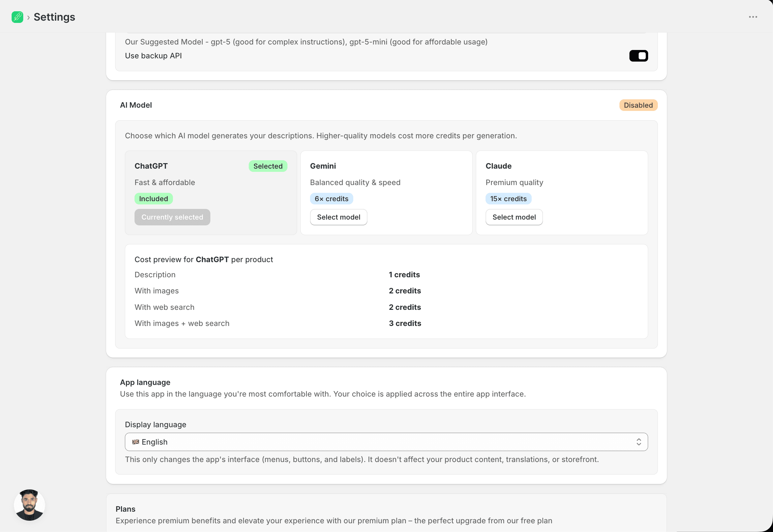
Task: Open the Display language dropdown
Action: (x=386, y=442)
